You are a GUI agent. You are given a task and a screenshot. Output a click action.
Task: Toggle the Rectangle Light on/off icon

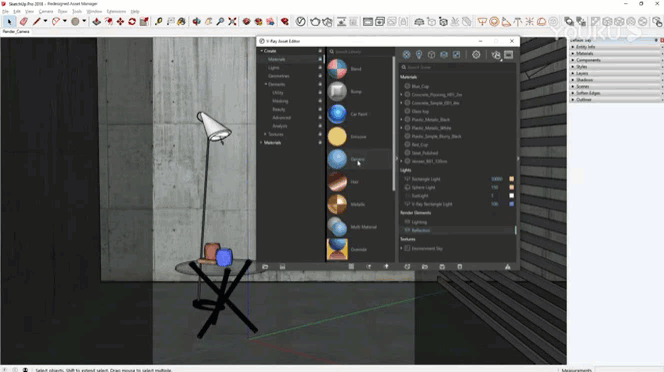[x=407, y=179]
